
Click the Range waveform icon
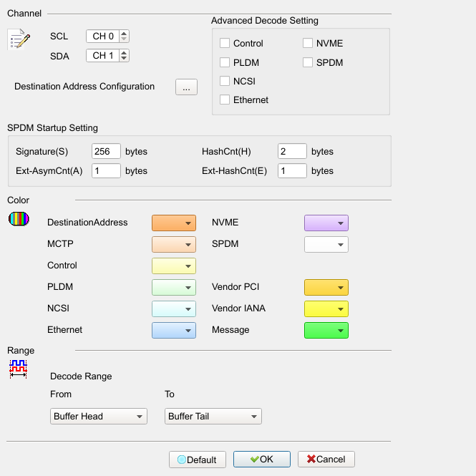pyautogui.click(x=18, y=369)
